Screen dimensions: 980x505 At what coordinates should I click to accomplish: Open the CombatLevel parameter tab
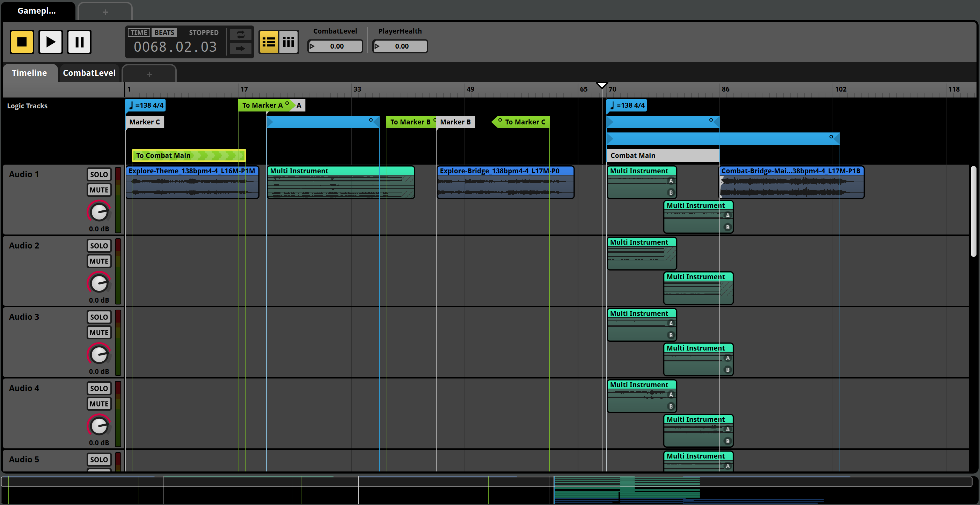point(89,73)
